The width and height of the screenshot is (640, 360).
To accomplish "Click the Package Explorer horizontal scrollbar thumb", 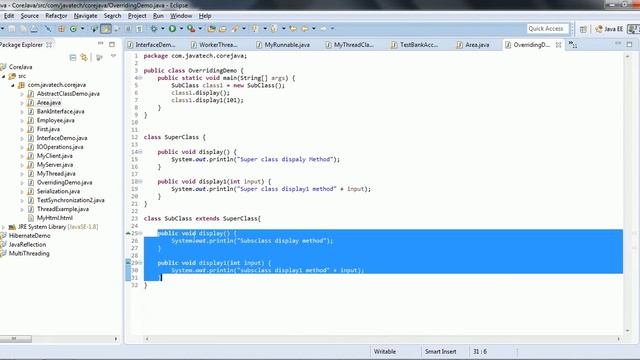I will point(15,338).
